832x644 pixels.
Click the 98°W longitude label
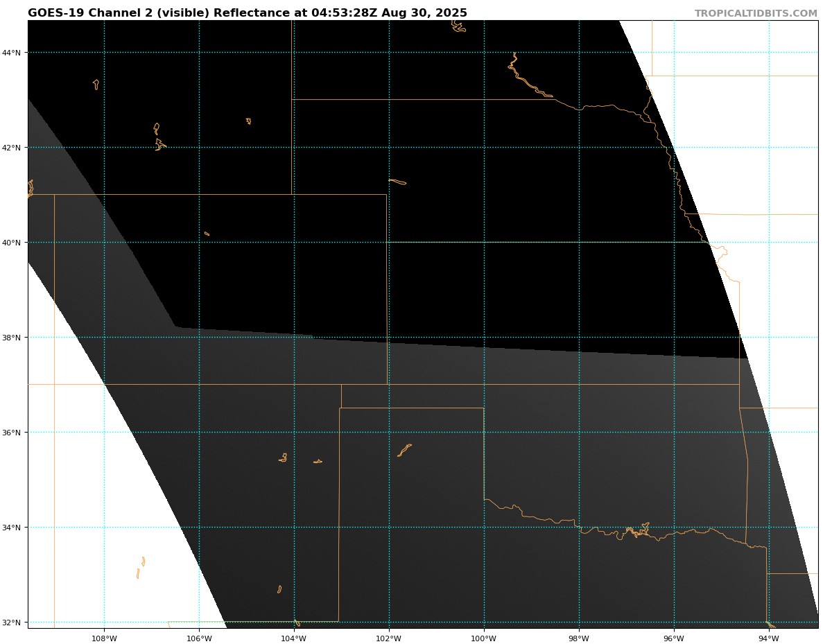(579, 638)
